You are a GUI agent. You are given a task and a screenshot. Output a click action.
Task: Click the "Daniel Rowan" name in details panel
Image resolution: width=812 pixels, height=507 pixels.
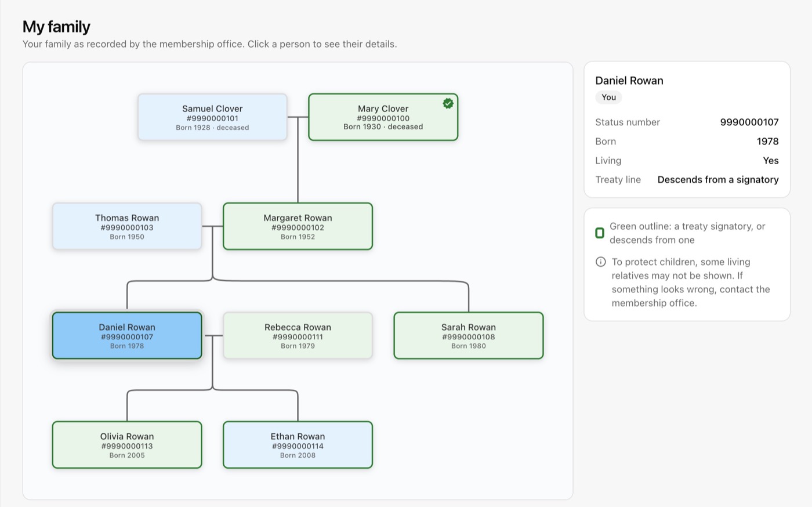point(629,81)
